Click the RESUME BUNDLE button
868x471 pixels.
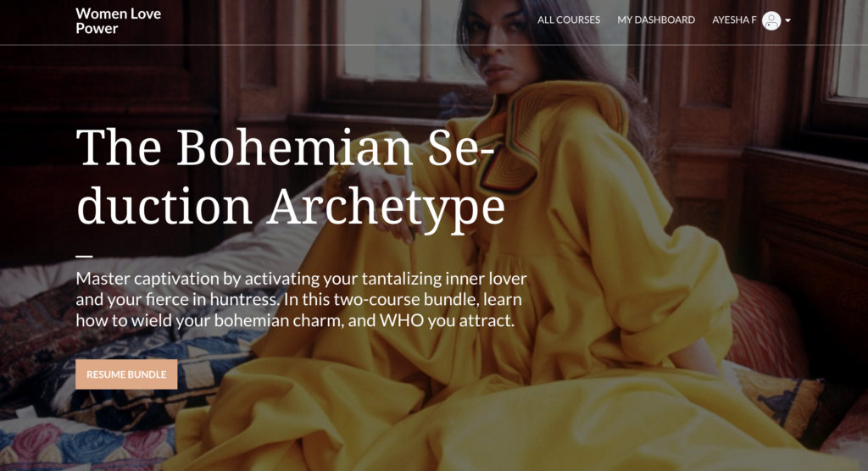click(x=126, y=374)
